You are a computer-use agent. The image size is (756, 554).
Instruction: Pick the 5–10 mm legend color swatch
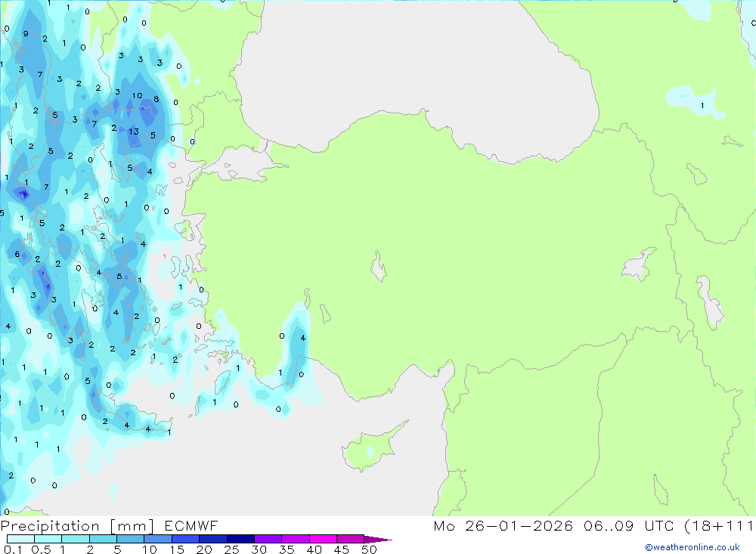[x=130, y=539]
